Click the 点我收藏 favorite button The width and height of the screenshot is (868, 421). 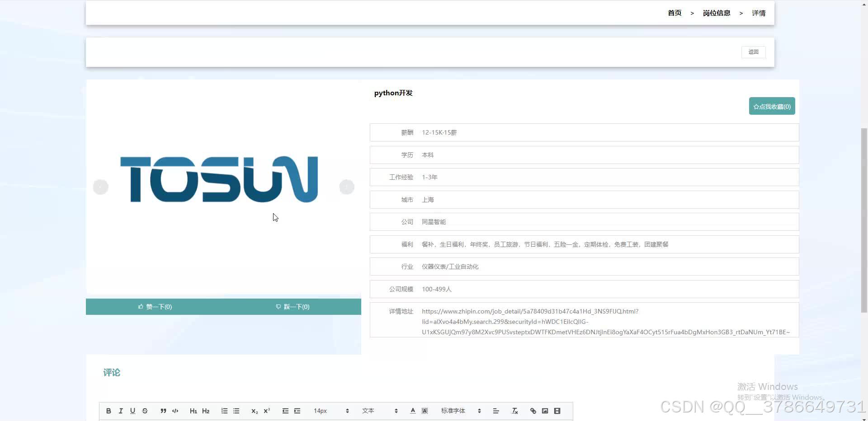point(771,106)
